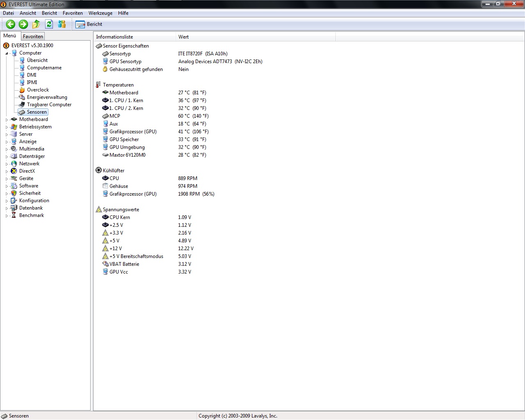The image size is (525, 420).
Task: Switch to the Favoriten tab in the left panel
Action: click(x=33, y=37)
